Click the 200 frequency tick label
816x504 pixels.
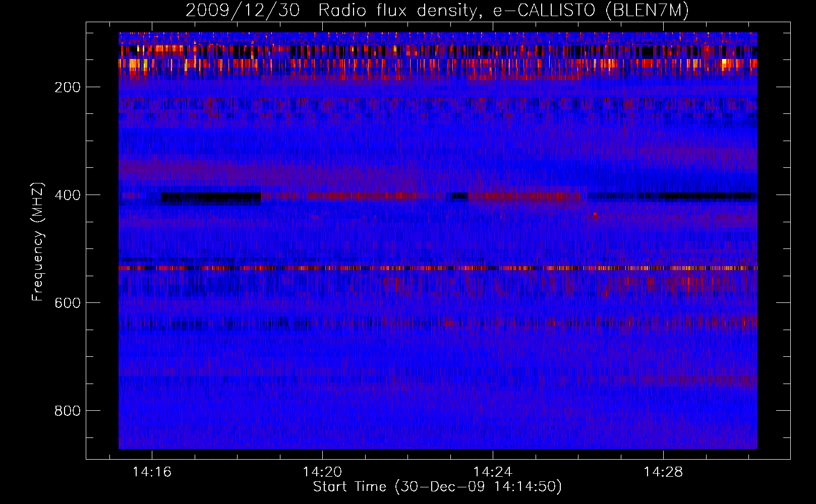click(x=68, y=87)
